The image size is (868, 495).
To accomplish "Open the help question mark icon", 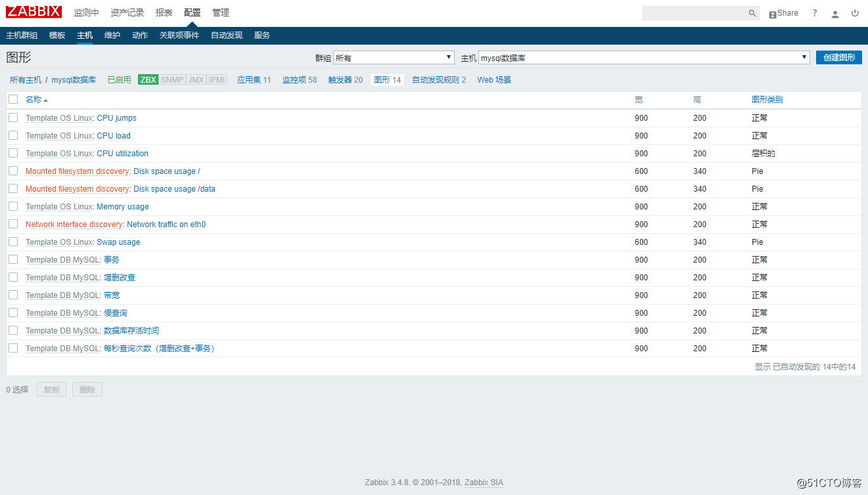I will pos(815,13).
